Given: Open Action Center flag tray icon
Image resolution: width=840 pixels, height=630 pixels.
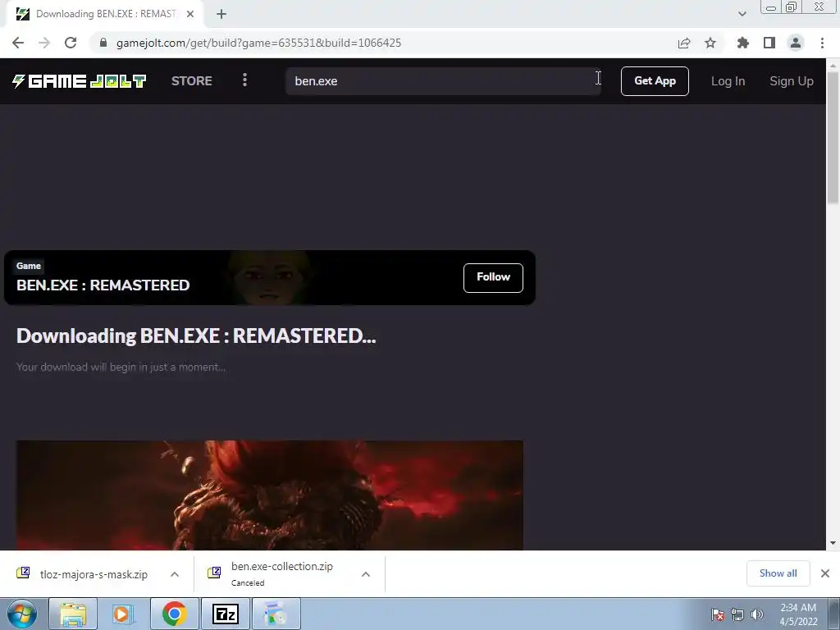Looking at the screenshot, I should (718, 614).
